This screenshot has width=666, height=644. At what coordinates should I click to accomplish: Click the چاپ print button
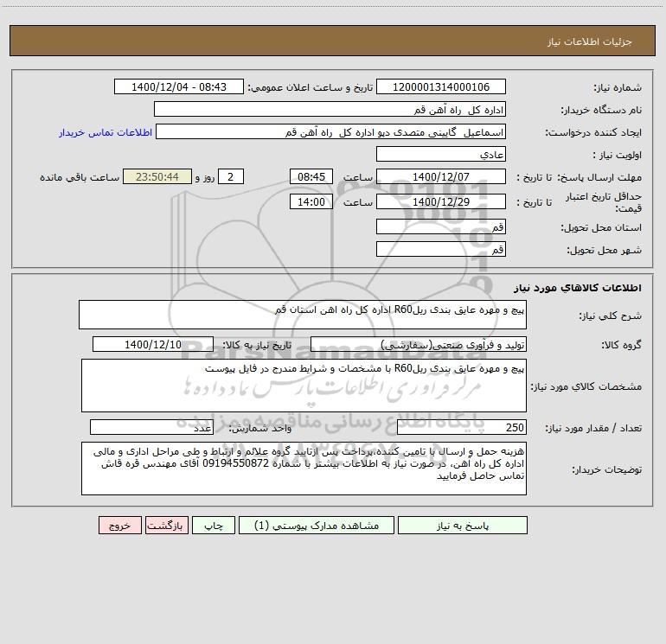point(214,525)
